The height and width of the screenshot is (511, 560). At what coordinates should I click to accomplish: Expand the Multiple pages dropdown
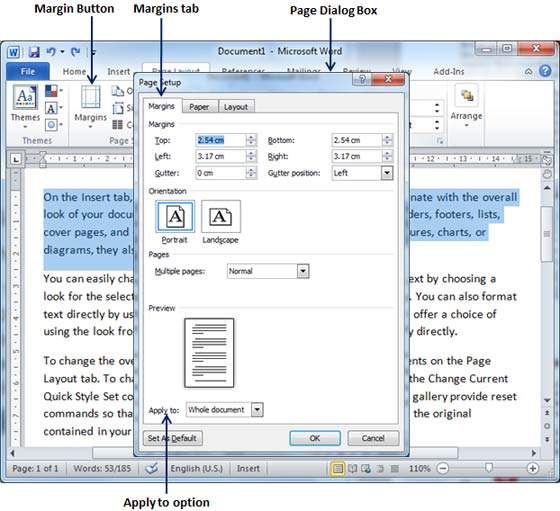pos(303,271)
